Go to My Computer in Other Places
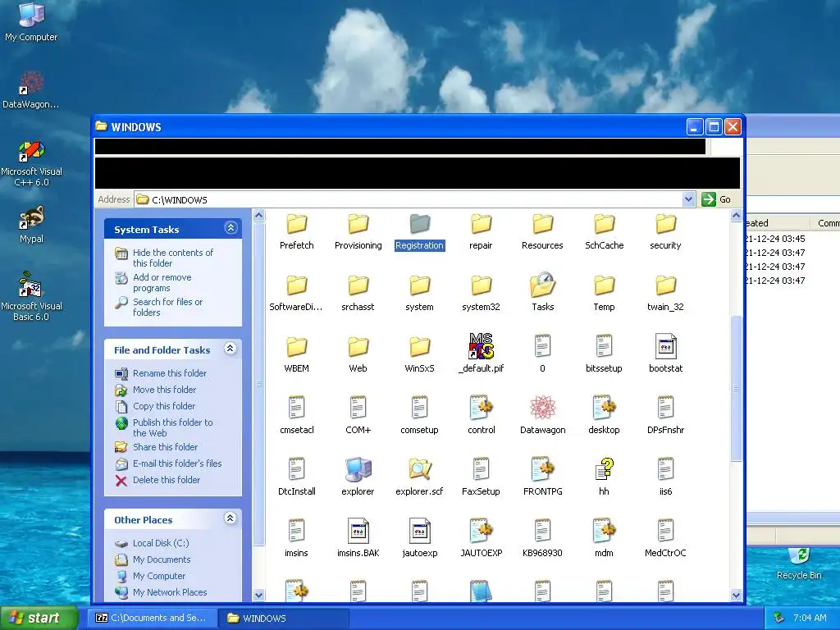Viewport: 840px width, 630px height. (158, 576)
